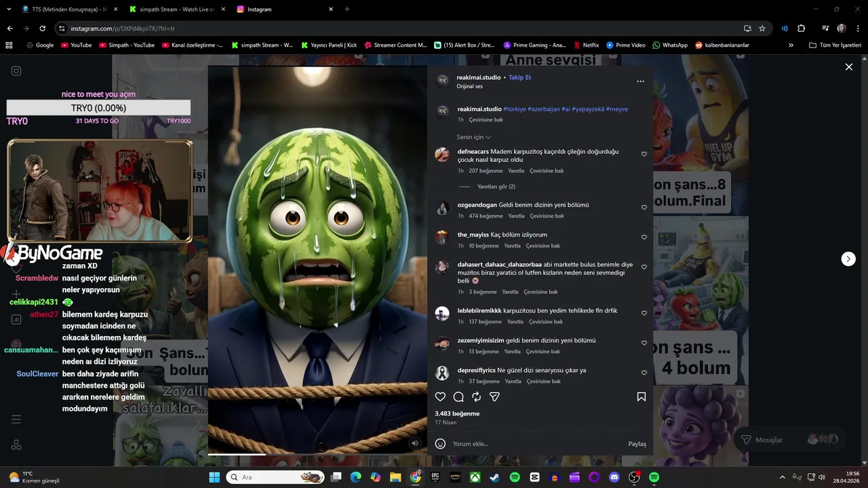Open the Chrome tab search dropdown

(8, 9)
